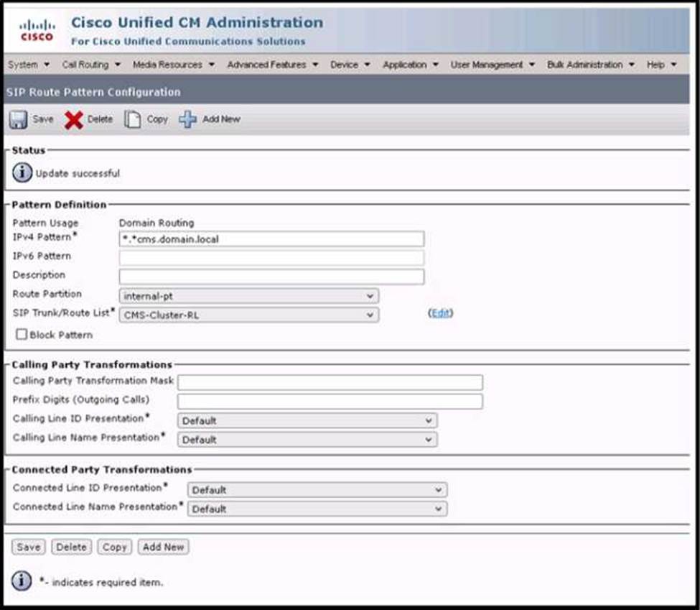Click the 'Domain Routing' pattern usage text
This screenshot has width=700, height=610.
pyautogui.click(x=157, y=223)
